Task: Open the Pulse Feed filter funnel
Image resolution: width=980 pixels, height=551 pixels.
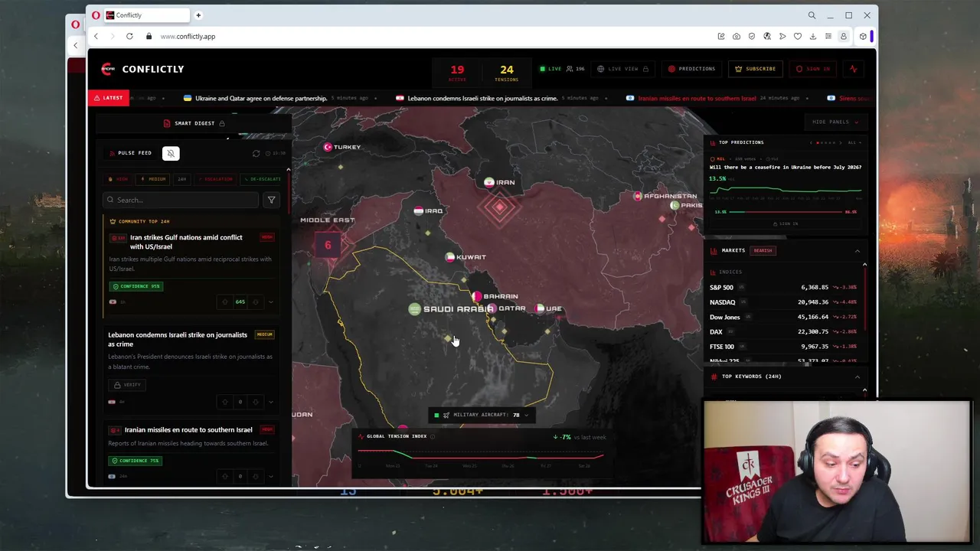Action: [x=271, y=200]
